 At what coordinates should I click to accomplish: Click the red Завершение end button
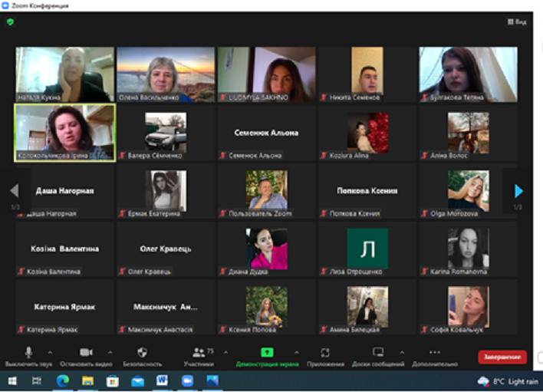[x=502, y=357]
